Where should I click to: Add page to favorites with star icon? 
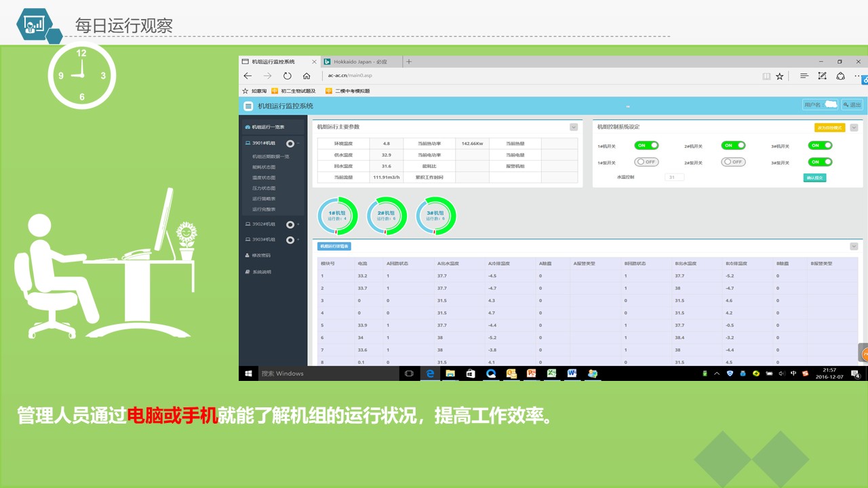point(780,77)
